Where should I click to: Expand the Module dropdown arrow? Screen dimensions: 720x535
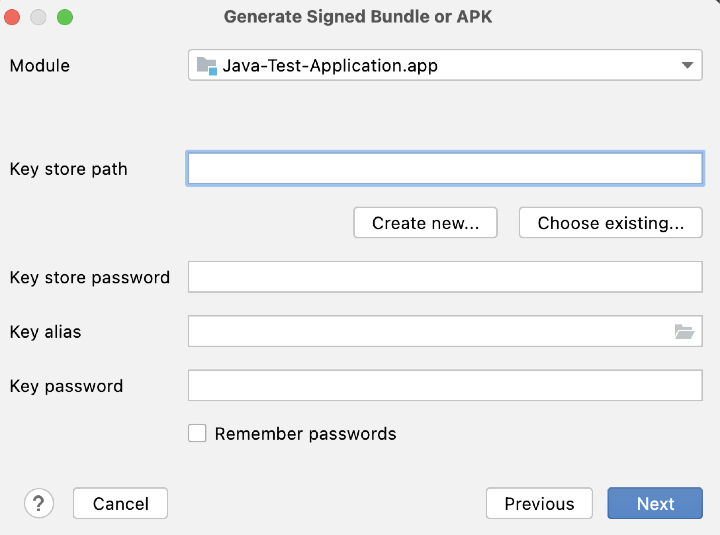[687, 66]
